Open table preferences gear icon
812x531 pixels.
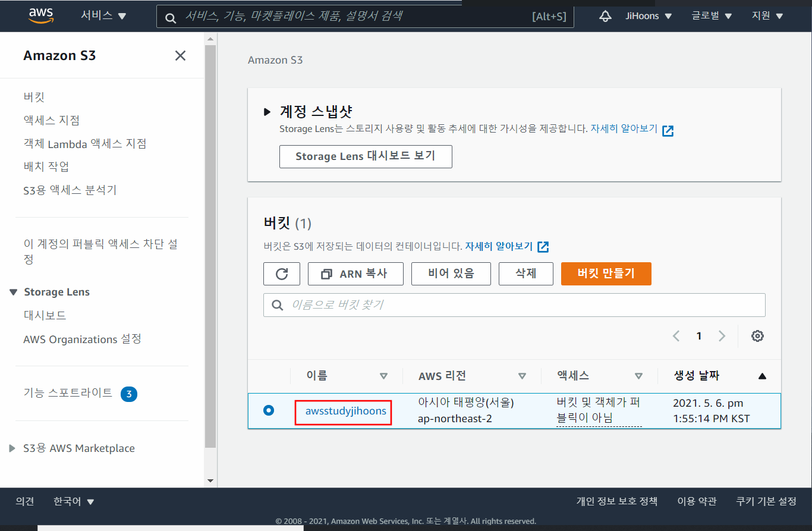point(757,336)
